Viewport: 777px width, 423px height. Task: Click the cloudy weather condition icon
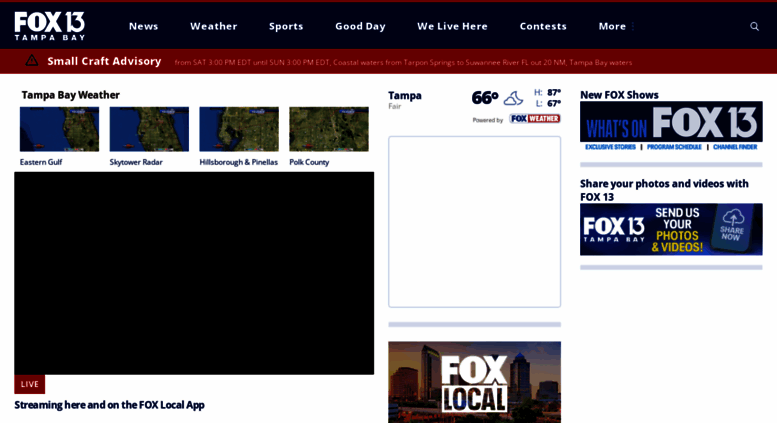[x=513, y=98]
